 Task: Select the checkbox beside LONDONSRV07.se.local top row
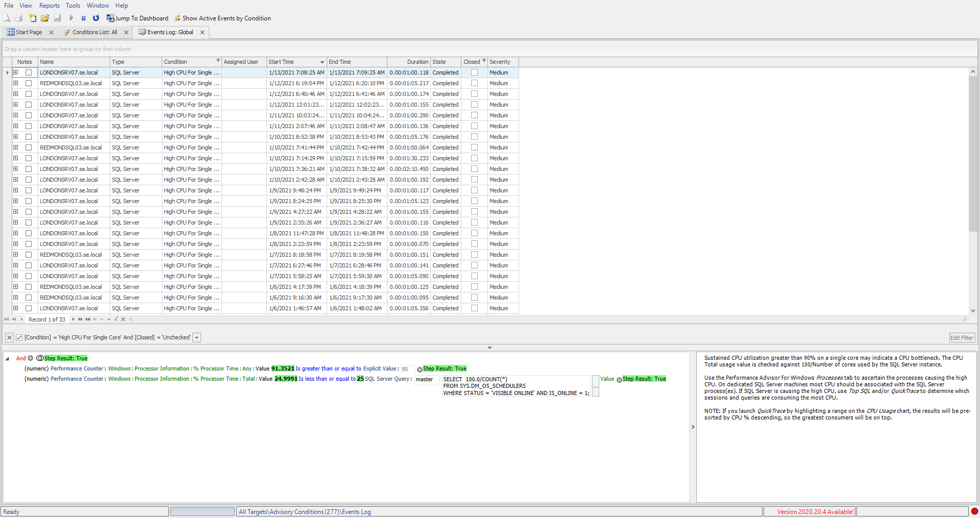coord(29,72)
